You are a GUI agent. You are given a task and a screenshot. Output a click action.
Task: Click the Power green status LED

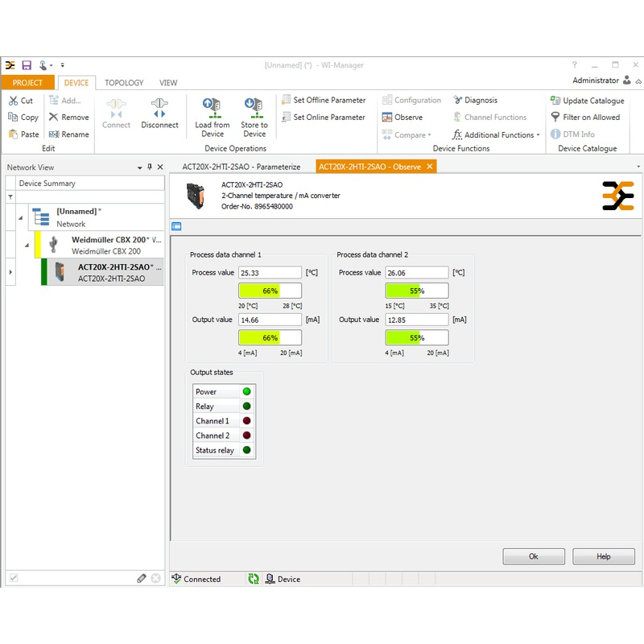pyautogui.click(x=247, y=391)
